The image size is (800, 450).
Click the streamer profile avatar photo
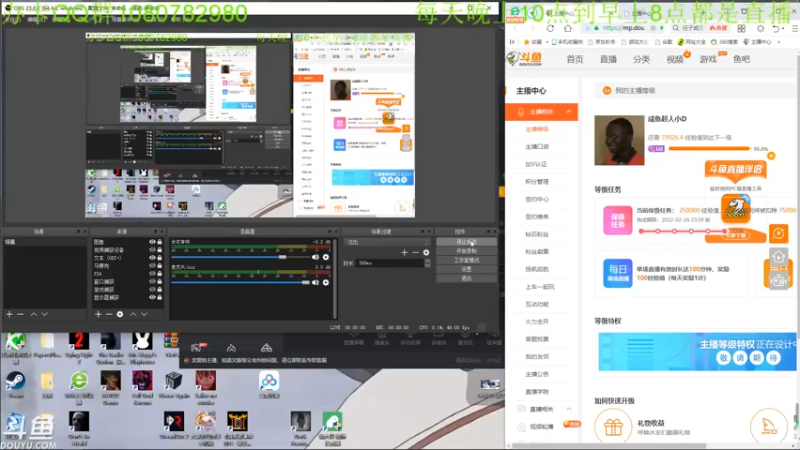click(x=619, y=140)
